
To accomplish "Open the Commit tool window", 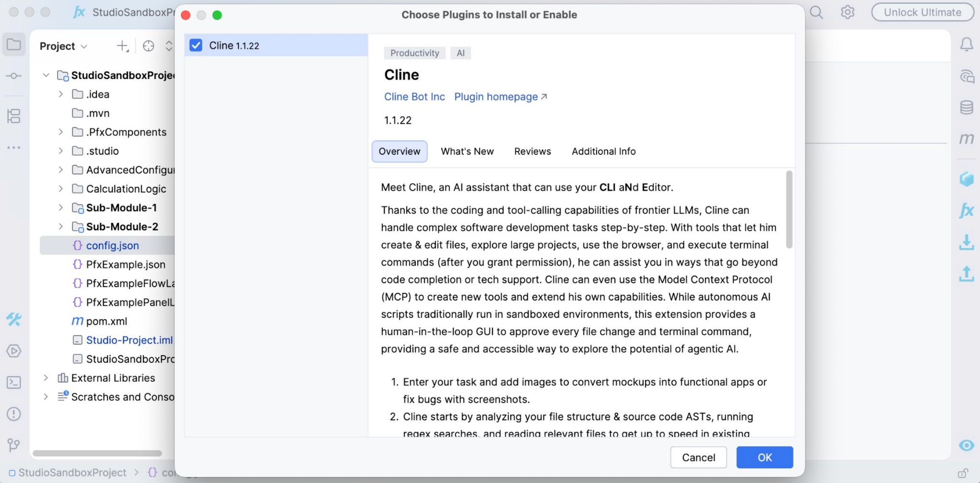I will point(14,76).
